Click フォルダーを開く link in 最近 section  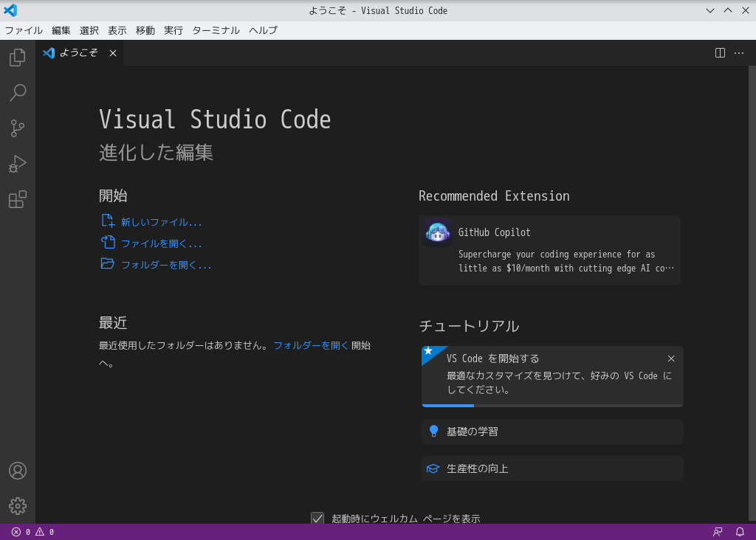tap(311, 345)
